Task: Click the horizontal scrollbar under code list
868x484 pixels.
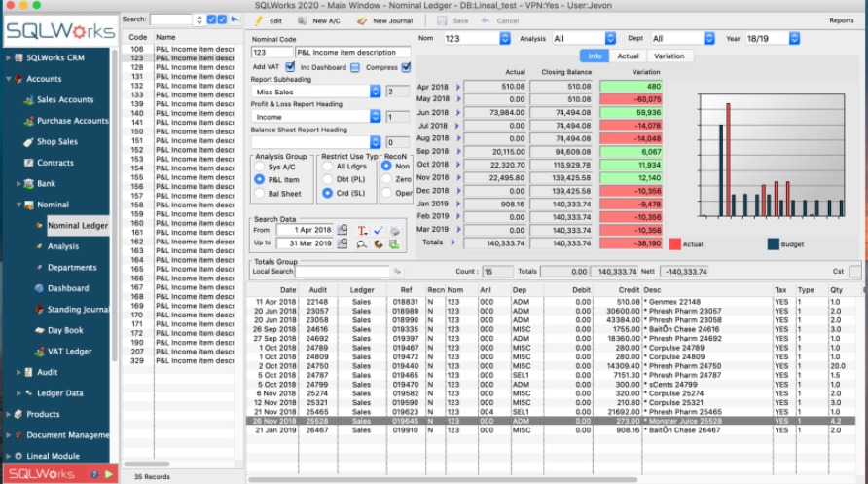Action: [x=147, y=465]
